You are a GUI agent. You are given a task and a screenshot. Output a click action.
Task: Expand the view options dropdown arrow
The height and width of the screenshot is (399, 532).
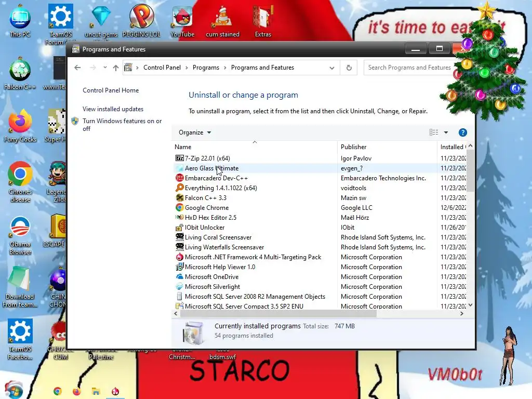click(x=446, y=132)
